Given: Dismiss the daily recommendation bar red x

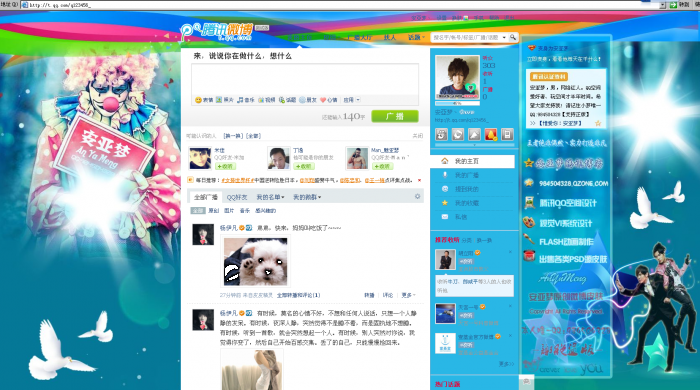Looking at the screenshot, I should [x=419, y=180].
